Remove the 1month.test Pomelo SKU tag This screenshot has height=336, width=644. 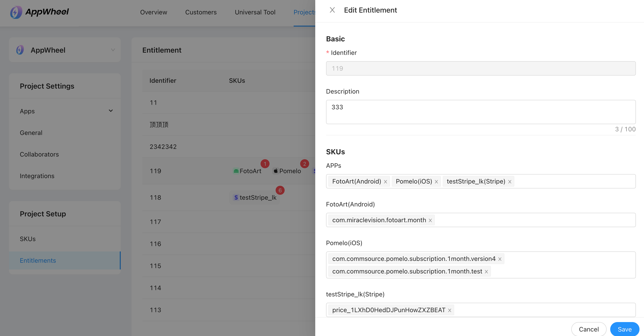click(x=486, y=272)
